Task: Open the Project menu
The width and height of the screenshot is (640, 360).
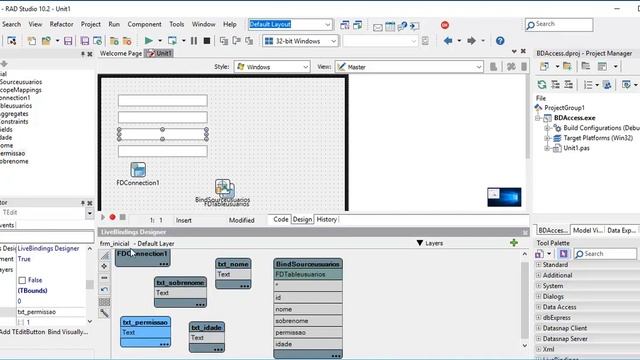Action: pyautogui.click(x=91, y=24)
